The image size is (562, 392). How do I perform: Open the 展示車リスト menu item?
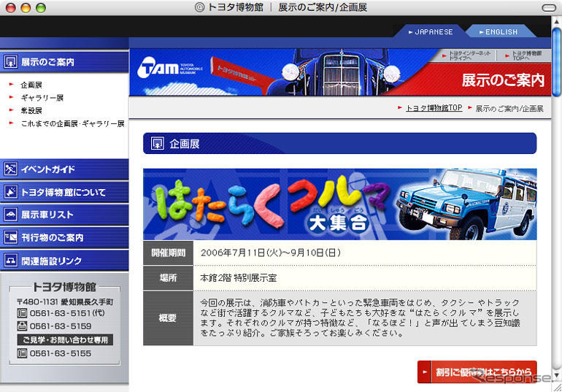point(64,215)
